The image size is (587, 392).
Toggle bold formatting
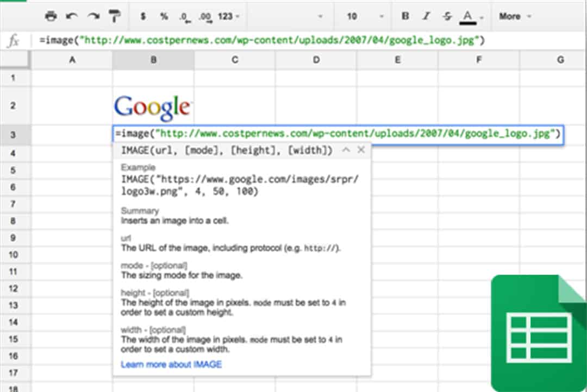pos(405,16)
